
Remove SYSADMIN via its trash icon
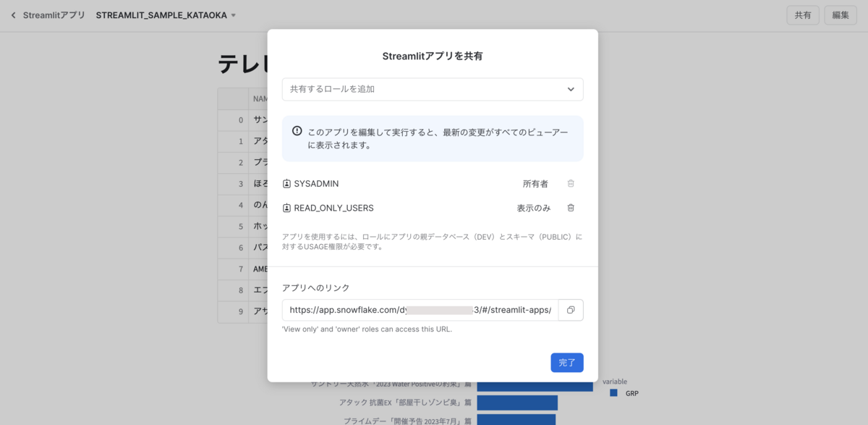(571, 183)
